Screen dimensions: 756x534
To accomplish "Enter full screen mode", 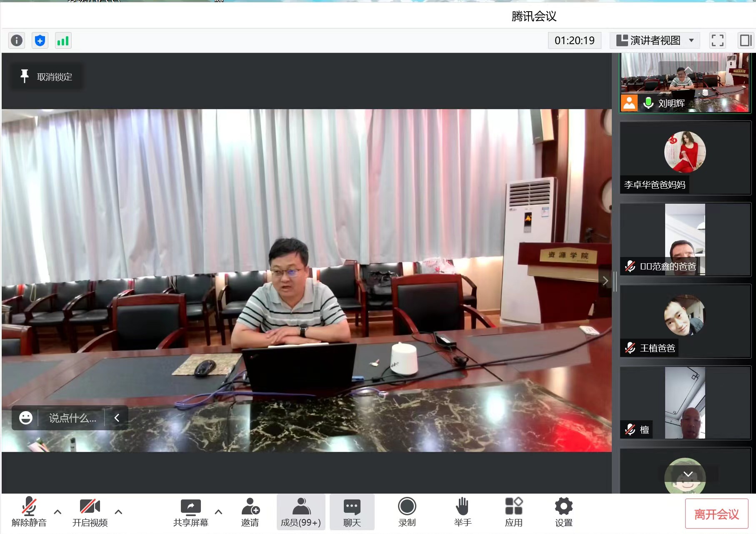I will pos(717,40).
